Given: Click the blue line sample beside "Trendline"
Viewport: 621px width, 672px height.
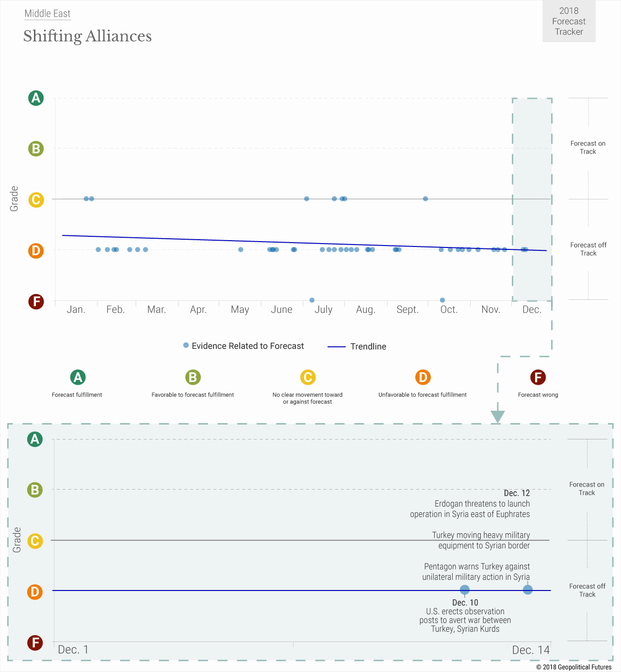Looking at the screenshot, I should click(x=336, y=347).
